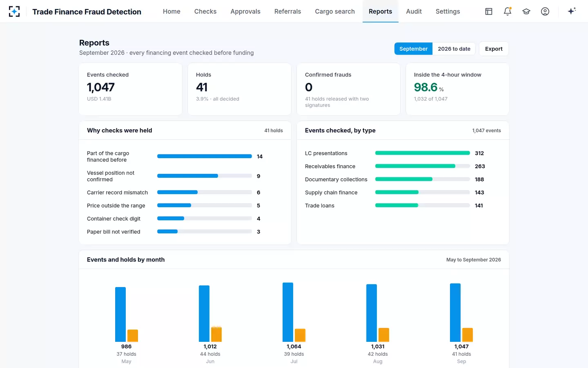Click the Container check digit label
Screen dimensions: 588x368
pos(114,219)
